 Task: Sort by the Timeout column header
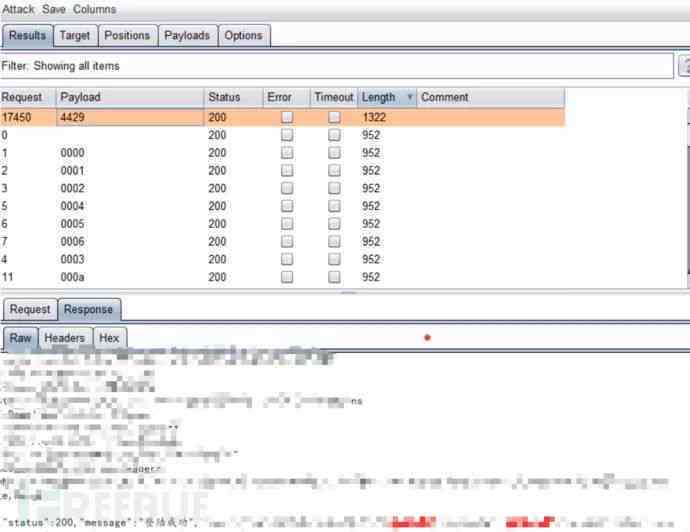tap(334, 97)
